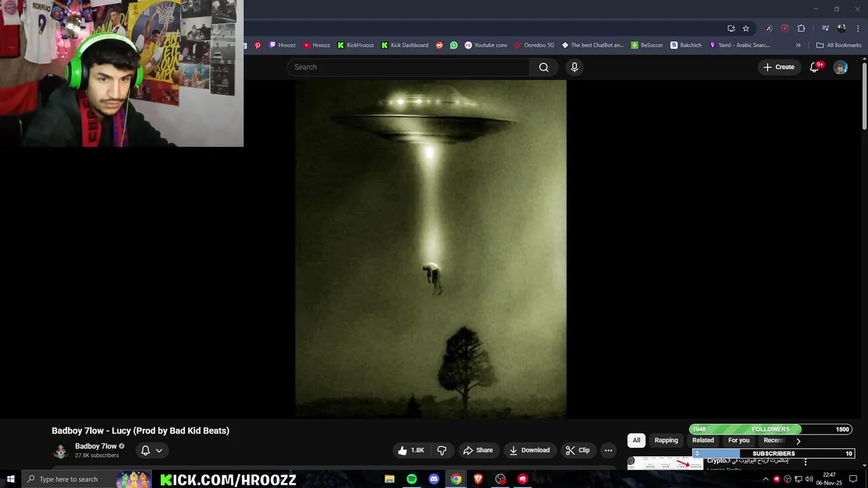Open OBS Studio from the taskbar
868x488 pixels.
[x=500, y=479]
